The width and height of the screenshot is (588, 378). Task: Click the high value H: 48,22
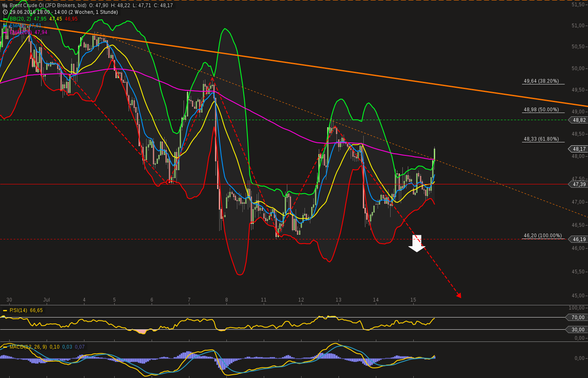coord(120,5)
